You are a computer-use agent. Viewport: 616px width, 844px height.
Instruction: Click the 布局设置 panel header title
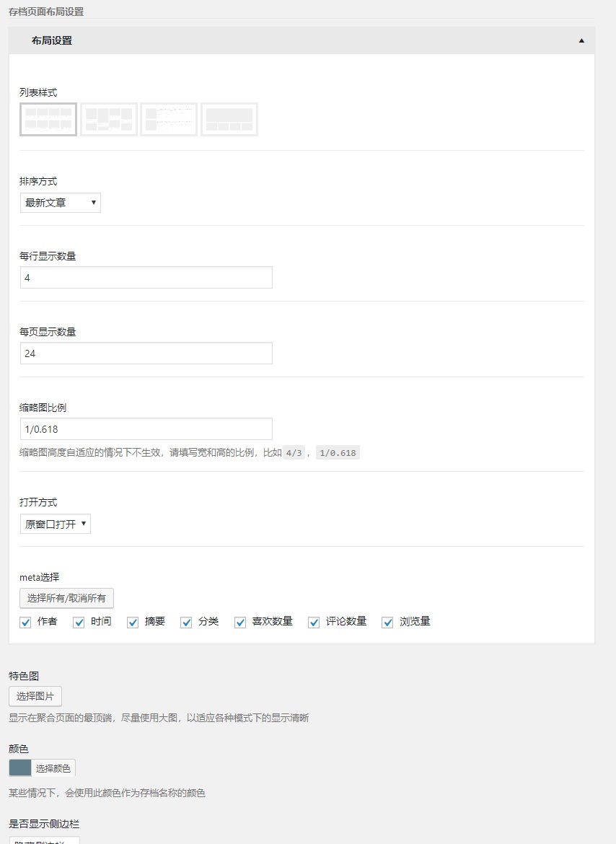click(x=52, y=40)
